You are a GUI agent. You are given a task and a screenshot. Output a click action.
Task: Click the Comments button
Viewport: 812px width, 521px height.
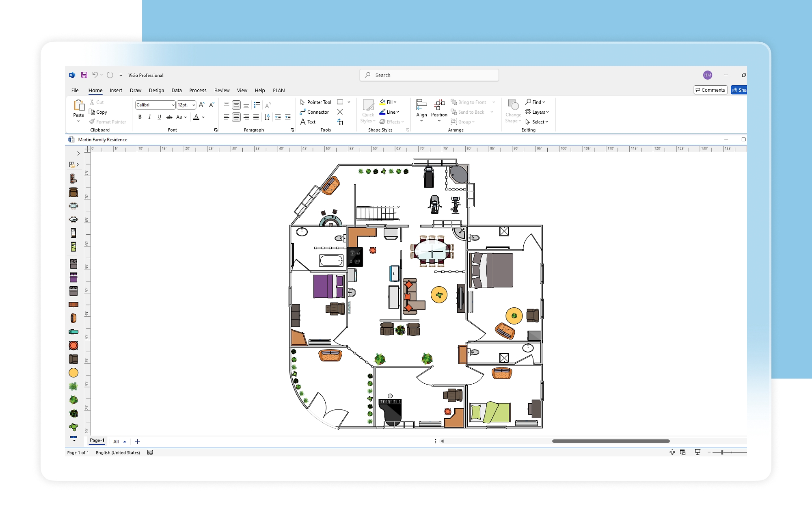pyautogui.click(x=710, y=90)
